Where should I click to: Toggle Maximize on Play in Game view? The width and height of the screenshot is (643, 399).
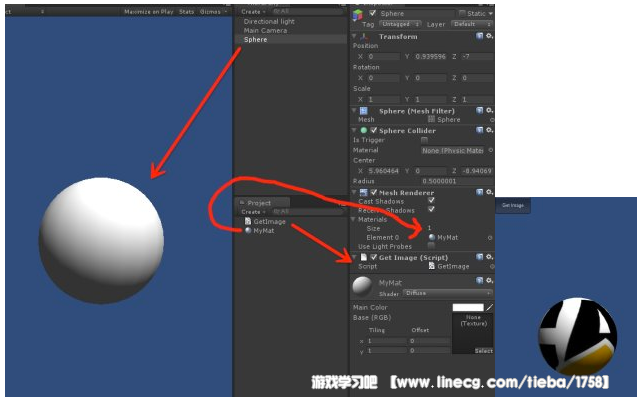click(148, 12)
